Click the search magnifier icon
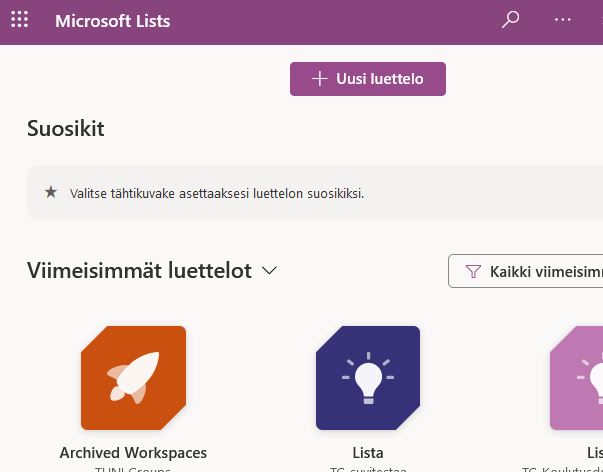 (511, 20)
